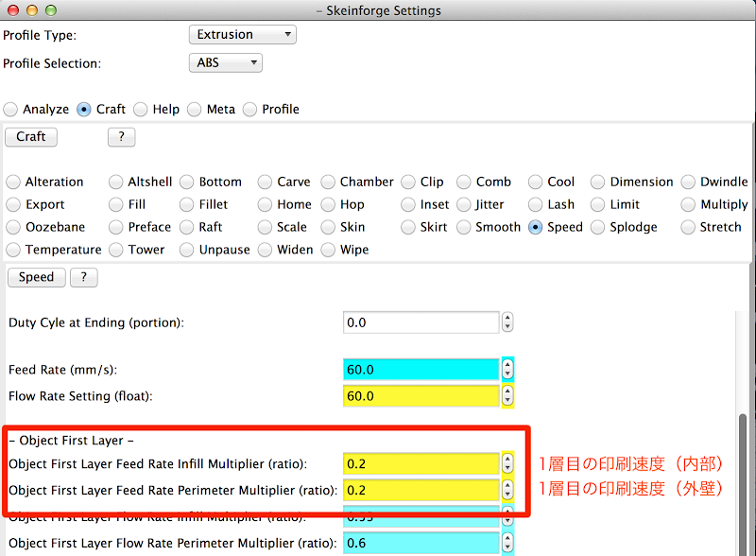The image size is (756, 556).
Task: Click the Feed Rate (mm/s) input field
Action: [421, 370]
